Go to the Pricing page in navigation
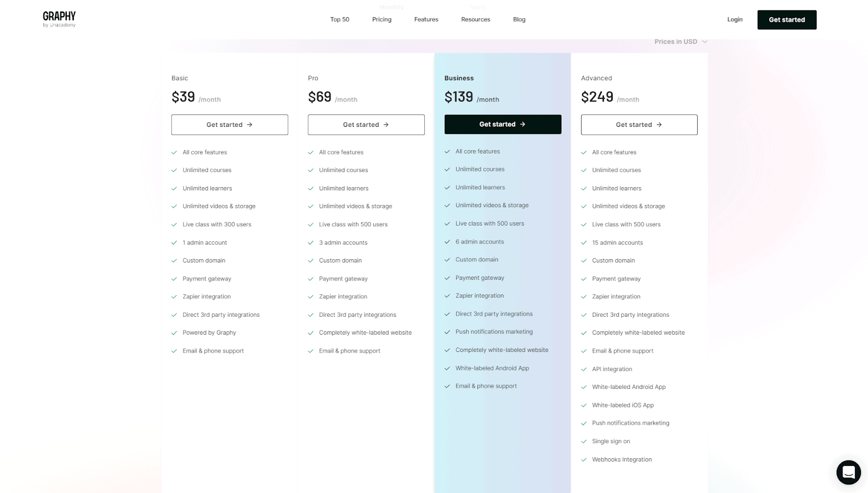Screen dimensions: 868x493 pyautogui.click(x=381, y=20)
